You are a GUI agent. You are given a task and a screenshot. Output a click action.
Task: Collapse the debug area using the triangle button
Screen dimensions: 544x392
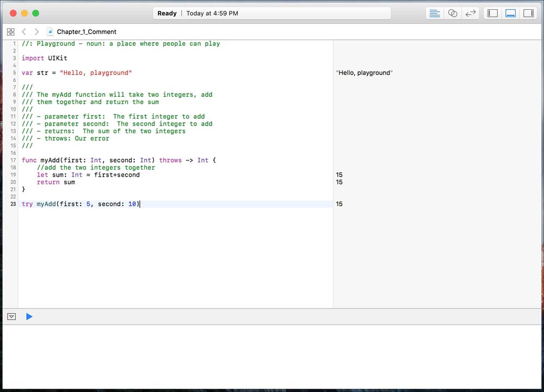[11, 316]
